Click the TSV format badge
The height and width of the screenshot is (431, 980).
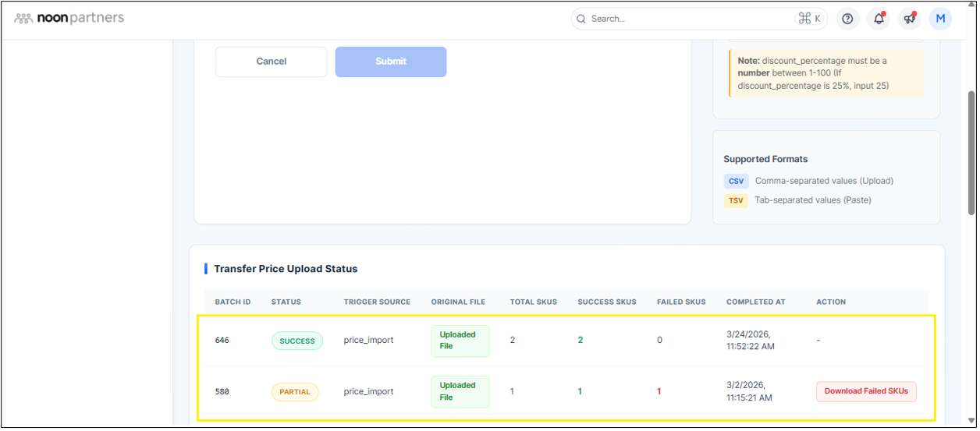pyautogui.click(x=736, y=200)
